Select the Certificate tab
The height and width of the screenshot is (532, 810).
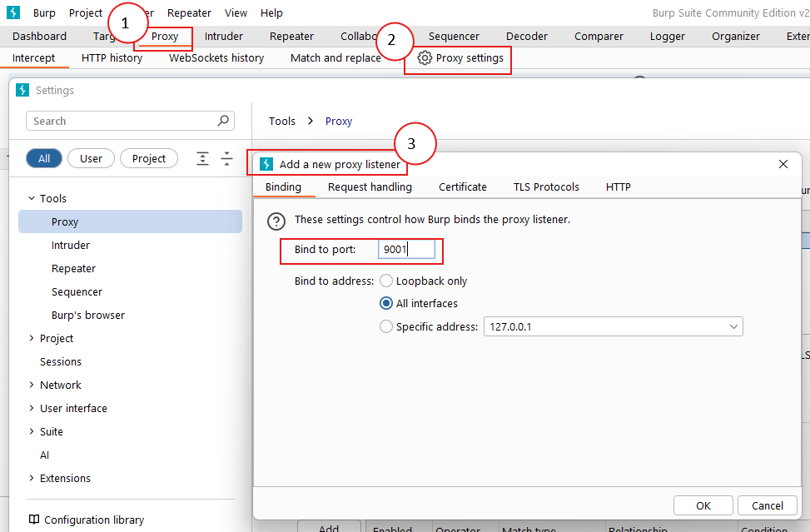point(462,187)
